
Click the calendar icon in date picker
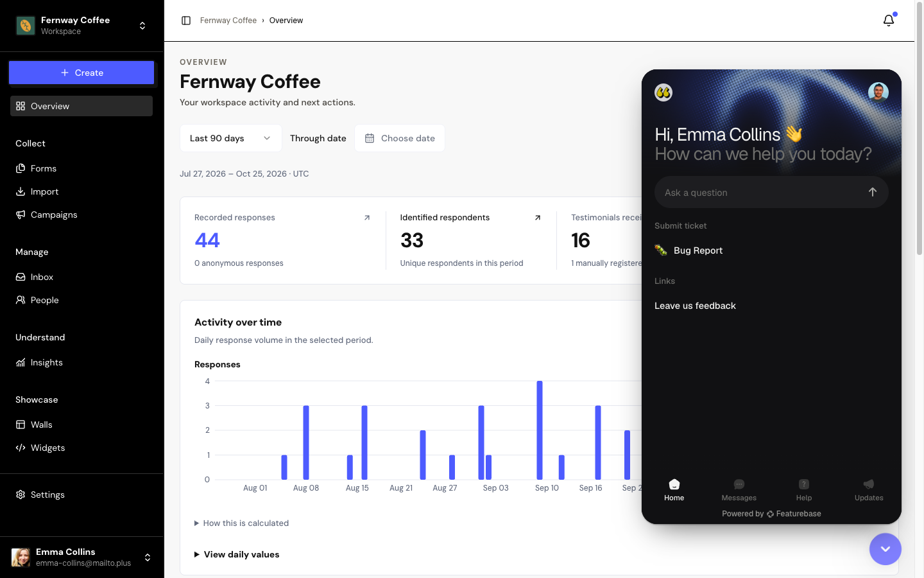(370, 138)
